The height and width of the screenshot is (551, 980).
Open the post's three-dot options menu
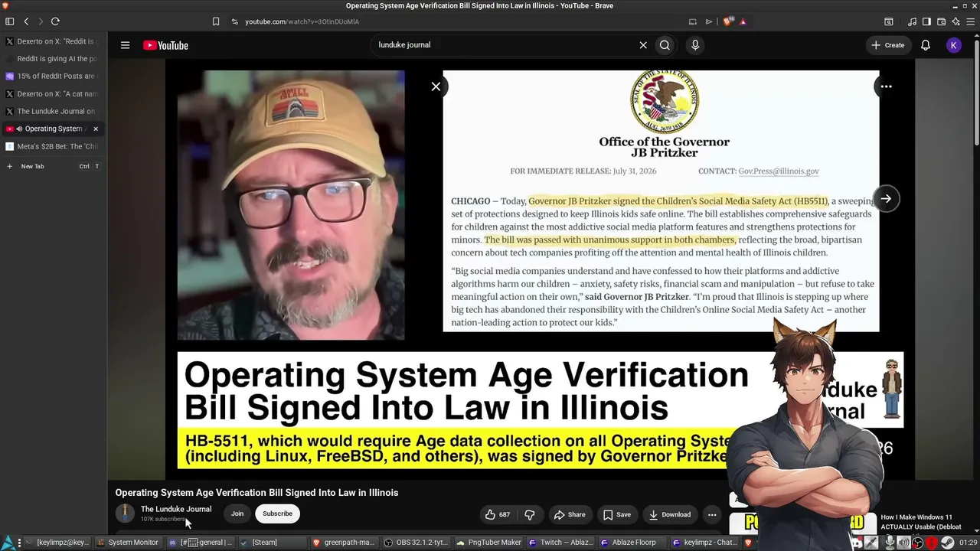886,86
